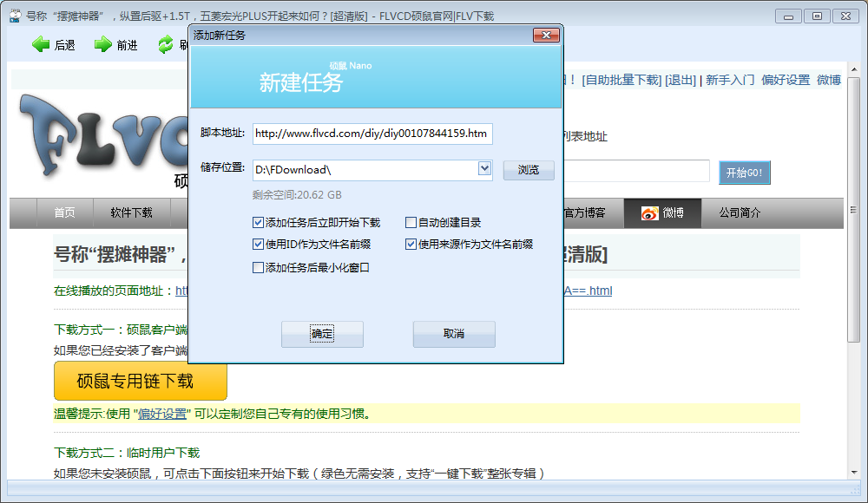Cancel the dialog with 取消
This screenshot has height=503, width=868.
pos(454,334)
